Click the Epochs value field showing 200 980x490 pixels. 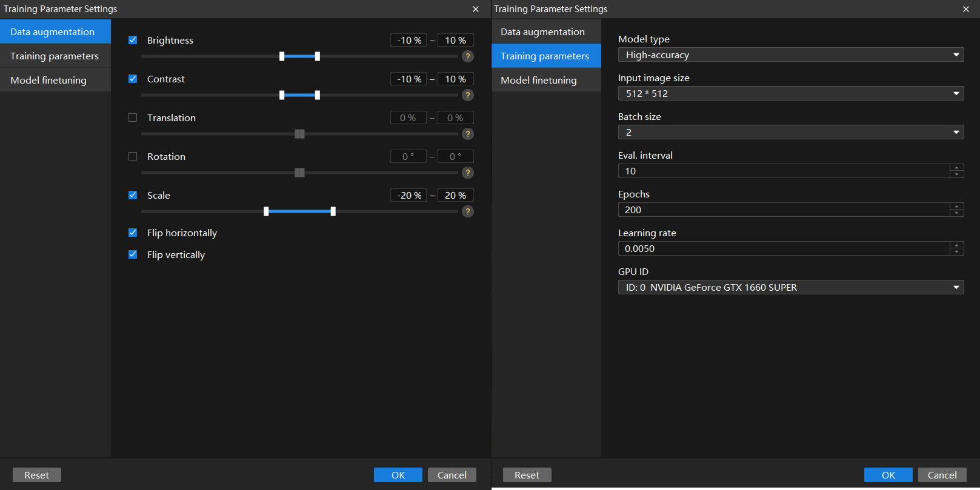tap(784, 210)
